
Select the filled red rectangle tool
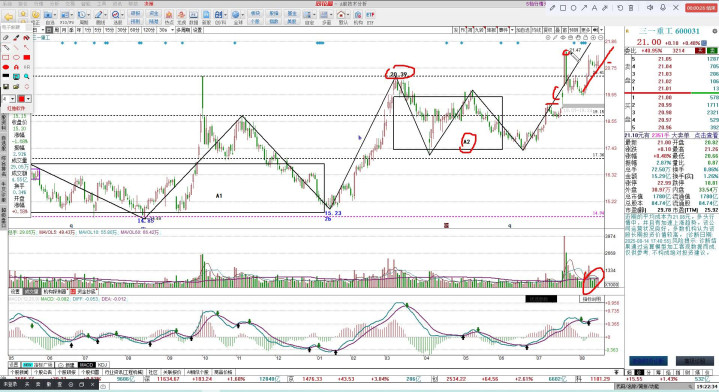(x=27, y=57)
